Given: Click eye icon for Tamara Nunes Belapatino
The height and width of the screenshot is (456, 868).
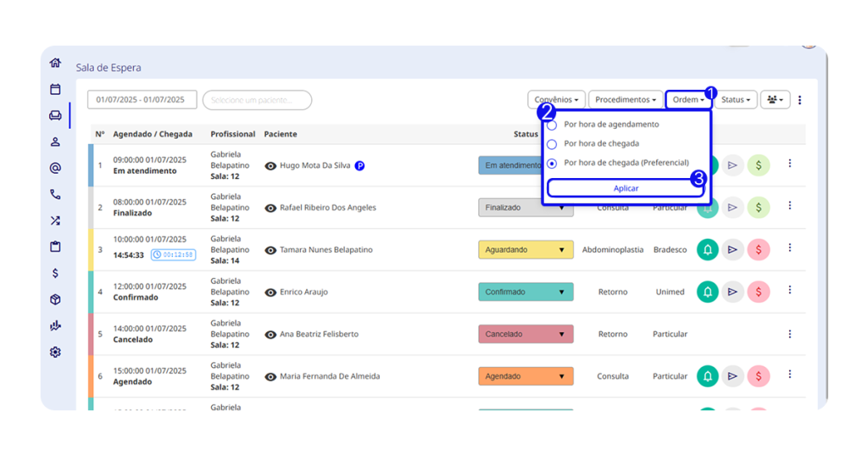Looking at the screenshot, I should click(270, 250).
